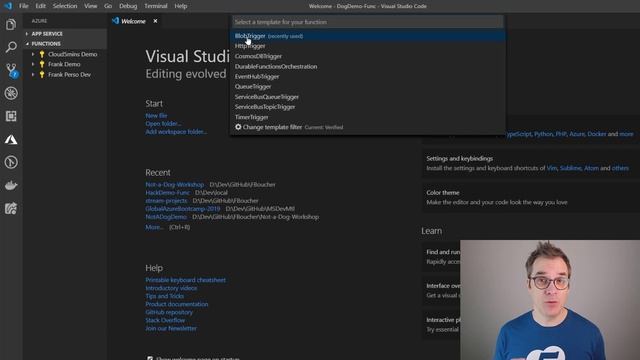
Task: Open GitHub repository link
Action: [x=169, y=312]
